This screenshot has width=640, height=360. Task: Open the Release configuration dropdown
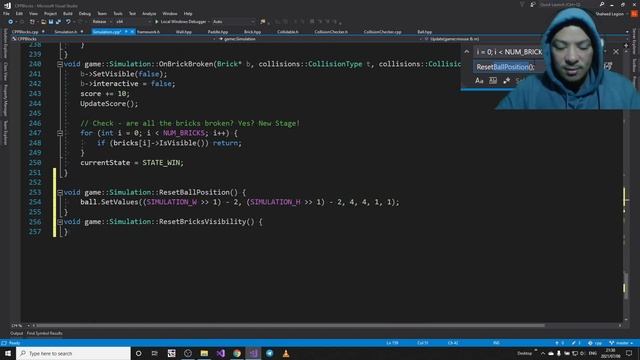coord(102,22)
